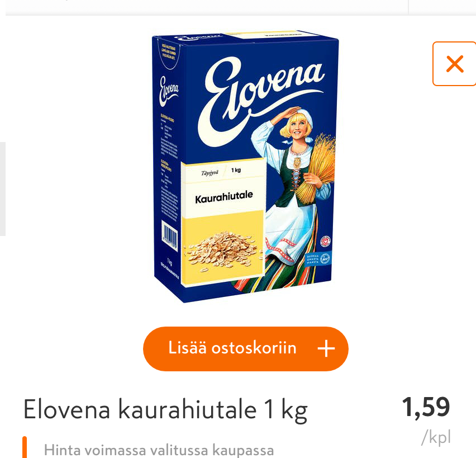Click the Lisää ostoskoriin button
Viewport: 476px width, 458px height.
click(246, 348)
